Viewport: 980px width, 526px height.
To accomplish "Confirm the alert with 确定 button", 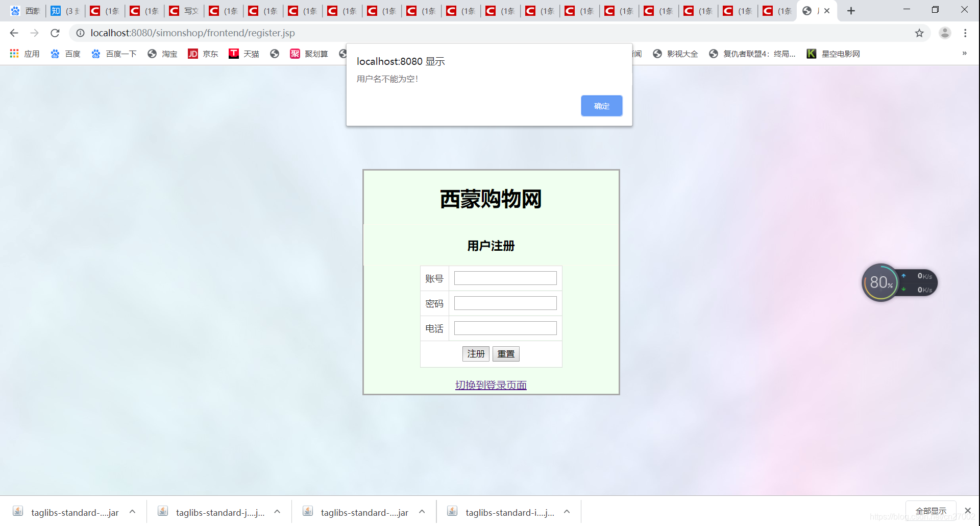I will pyautogui.click(x=601, y=106).
